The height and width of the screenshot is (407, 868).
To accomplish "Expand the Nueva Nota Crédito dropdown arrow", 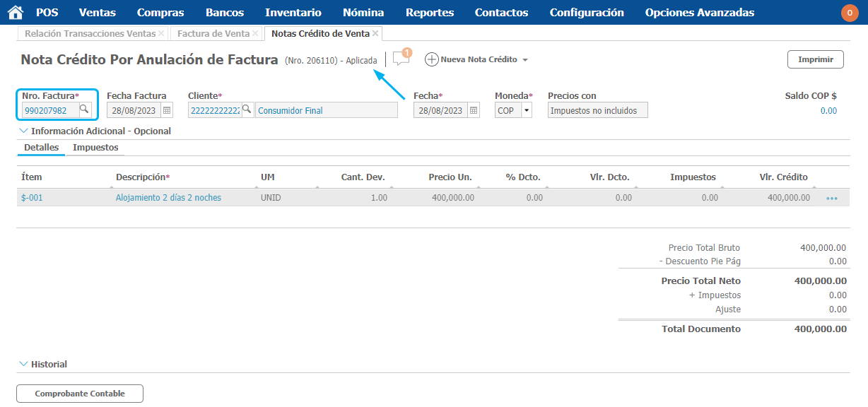I will [x=524, y=60].
